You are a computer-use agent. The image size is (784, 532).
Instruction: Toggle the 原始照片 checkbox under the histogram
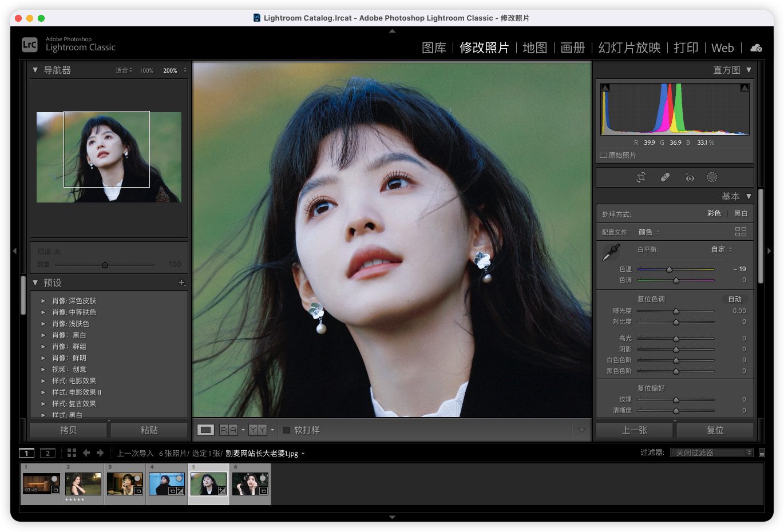click(603, 156)
